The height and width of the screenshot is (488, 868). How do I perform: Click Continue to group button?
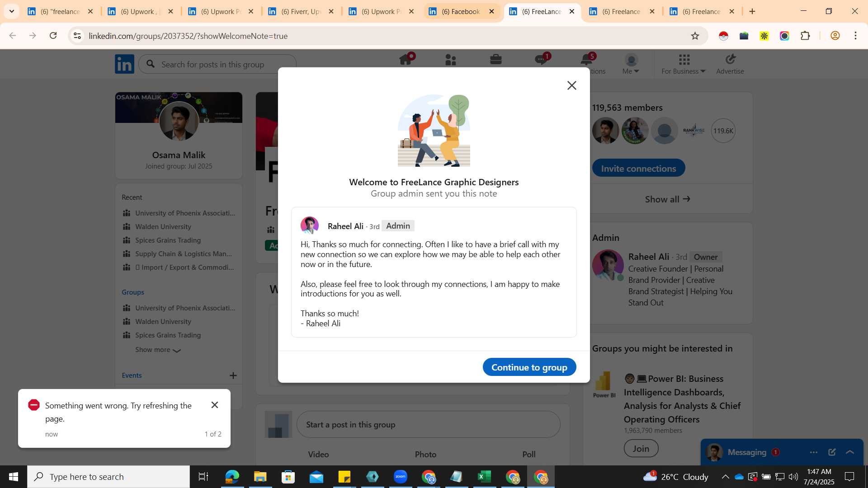(529, 367)
